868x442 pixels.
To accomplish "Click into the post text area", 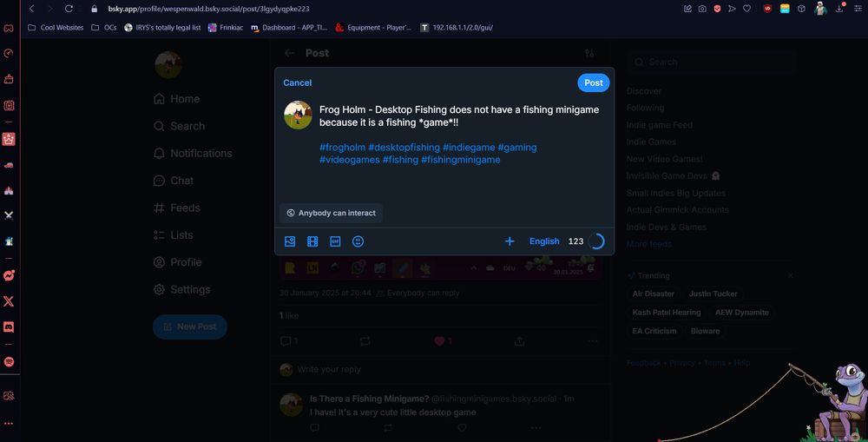I will click(459, 135).
